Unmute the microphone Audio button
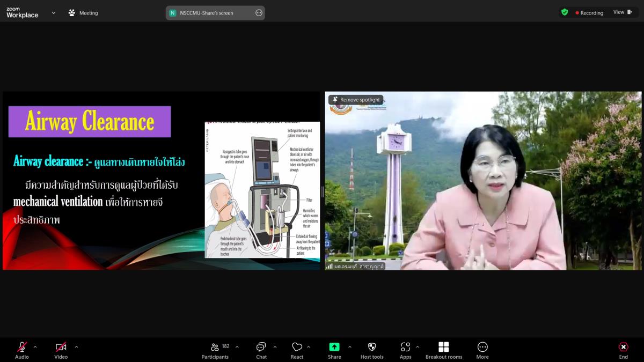This screenshot has width=644, height=362. (x=22, y=351)
